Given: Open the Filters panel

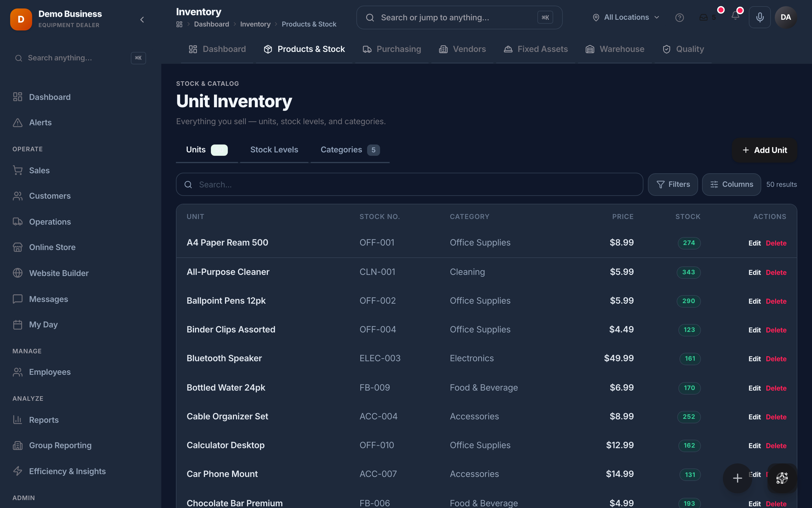Looking at the screenshot, I should tap(673, 185).
